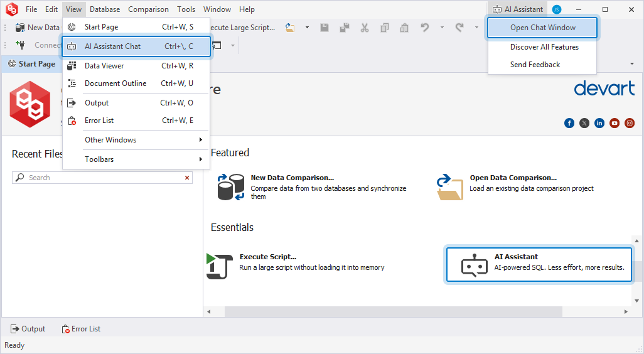
Task: Open Devart LinkedIn icon
Action: click(599, 123)
